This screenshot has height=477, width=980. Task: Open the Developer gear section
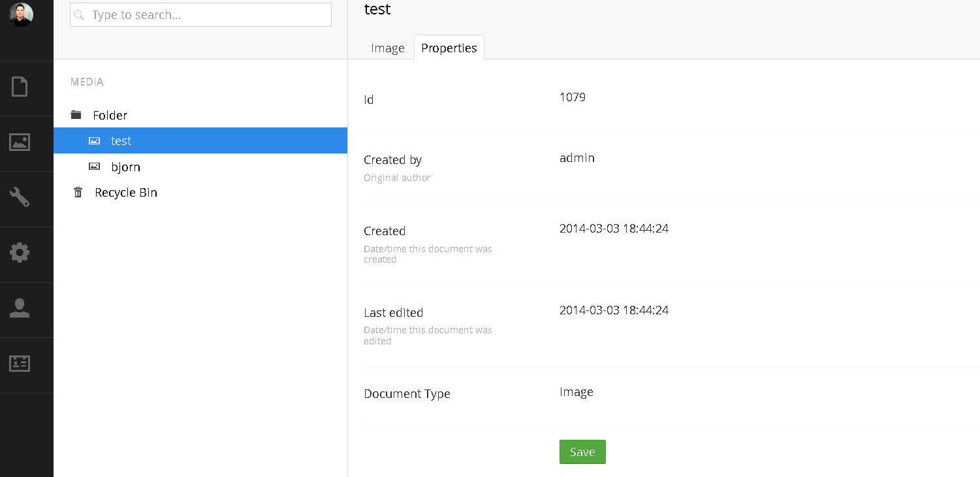click(x=20, y=253)
